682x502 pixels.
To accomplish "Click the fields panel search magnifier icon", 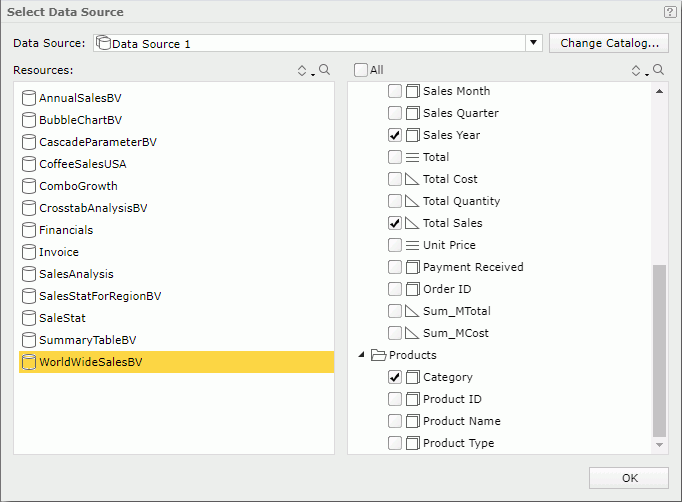I will coord(659,70).
